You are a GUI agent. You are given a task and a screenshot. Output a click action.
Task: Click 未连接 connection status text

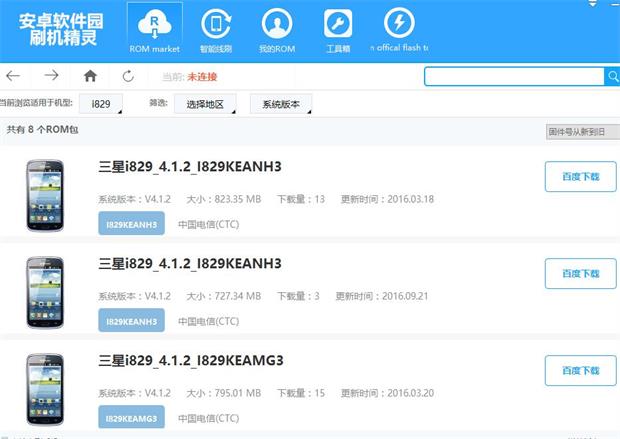pos(202,77)
